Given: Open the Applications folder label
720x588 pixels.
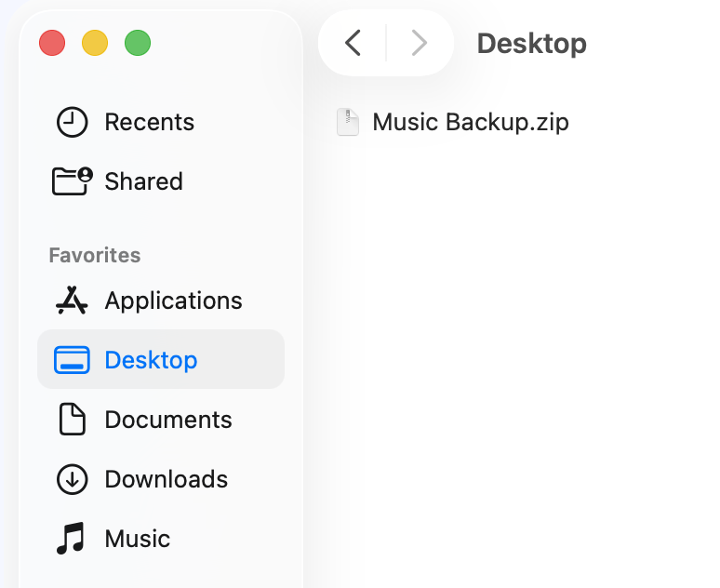Looking at the screenshot, I should pyautogui.click(x=173, y=301).
